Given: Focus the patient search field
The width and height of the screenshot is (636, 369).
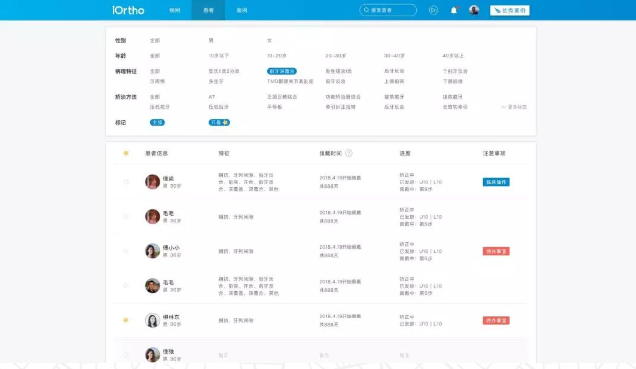Looking at the screenshot, I should pos(388,10).
